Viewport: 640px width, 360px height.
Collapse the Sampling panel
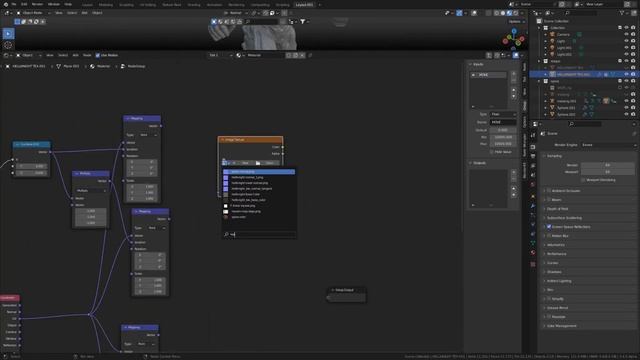(554, 156)
